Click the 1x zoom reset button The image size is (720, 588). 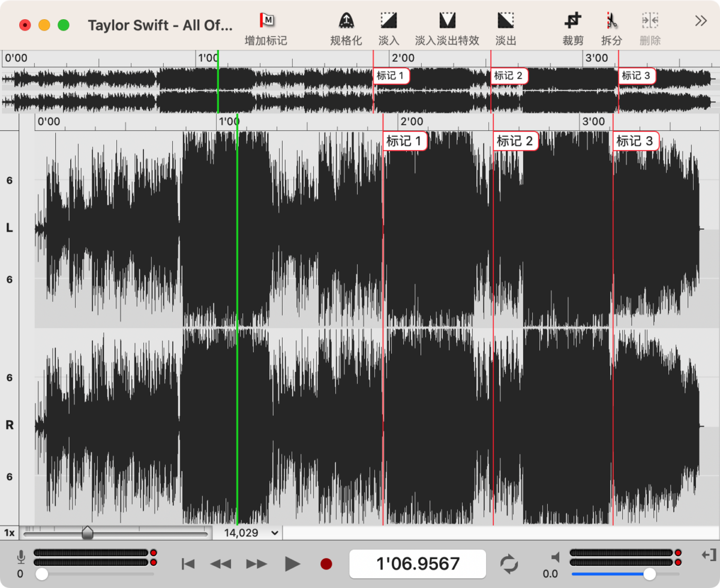[x=9, y=532]
